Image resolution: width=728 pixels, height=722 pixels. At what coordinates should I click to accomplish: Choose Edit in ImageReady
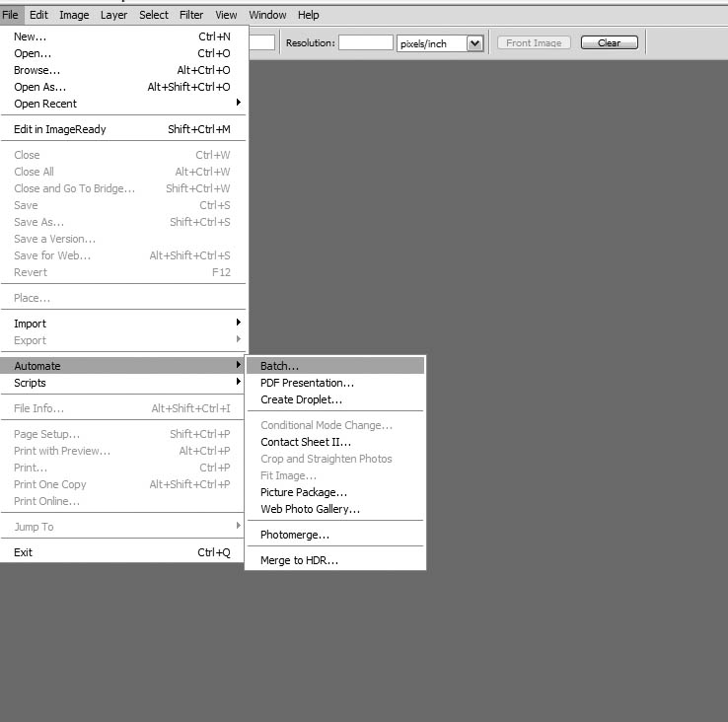[x=122, y=129]
